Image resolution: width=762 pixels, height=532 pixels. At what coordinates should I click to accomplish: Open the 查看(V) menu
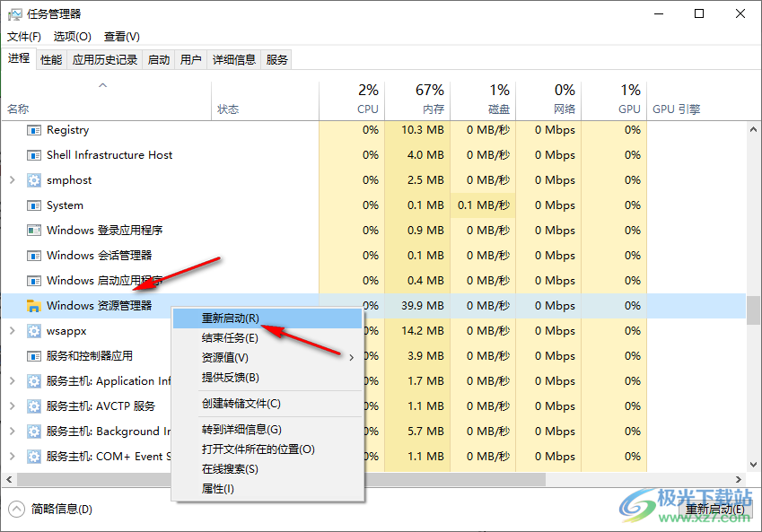[x=122, y=37]
